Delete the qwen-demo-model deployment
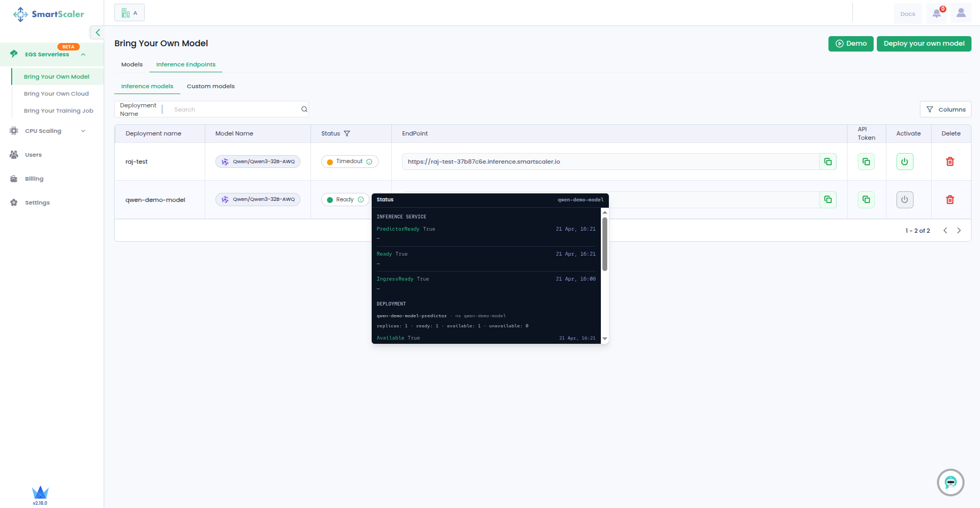 [950, 200]
